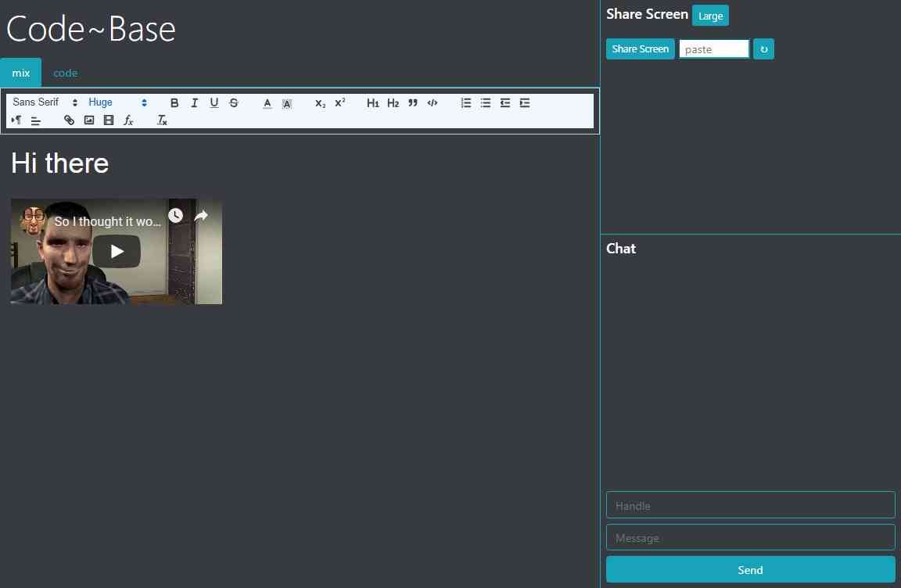This screenshot has width=901, height=588.
Task: Apply strikethrough to text
Action: coord(234,103)
